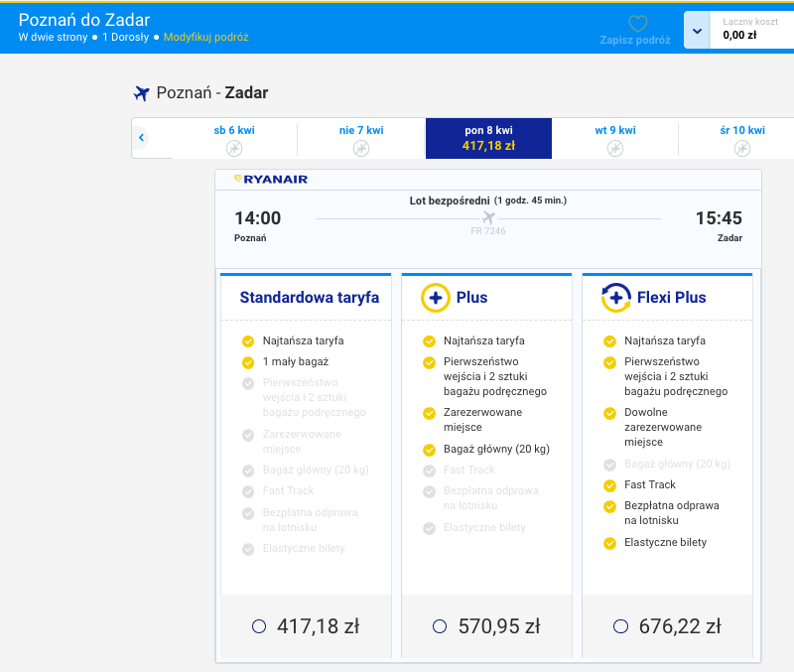
Task: Click the 14:00 departure time
Action: pyautogui.click(x=257, y=218)
